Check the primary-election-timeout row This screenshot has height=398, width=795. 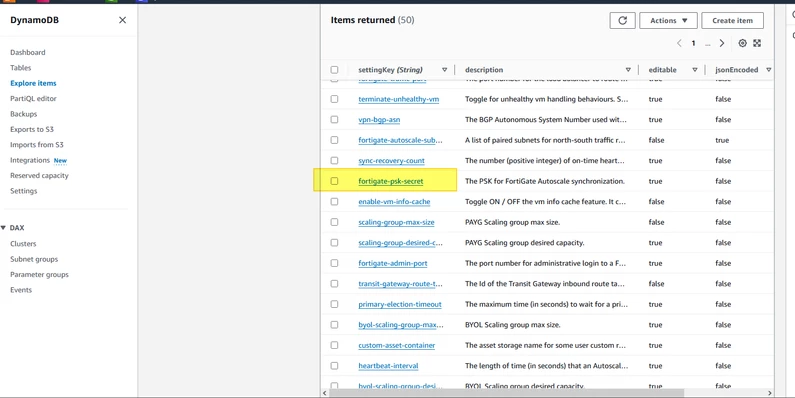coord(334,304)
